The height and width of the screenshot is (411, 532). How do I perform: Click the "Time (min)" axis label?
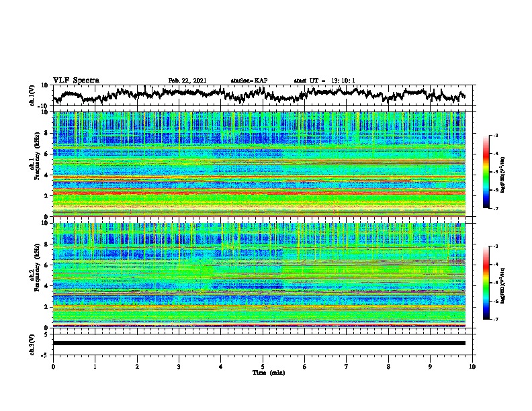[269, 373]
